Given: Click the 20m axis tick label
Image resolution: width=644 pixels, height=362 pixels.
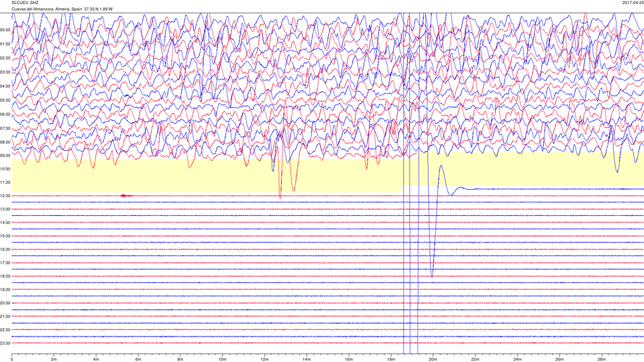Looking at the screenshot, I should pyautogui.click(x=433, y=359).
